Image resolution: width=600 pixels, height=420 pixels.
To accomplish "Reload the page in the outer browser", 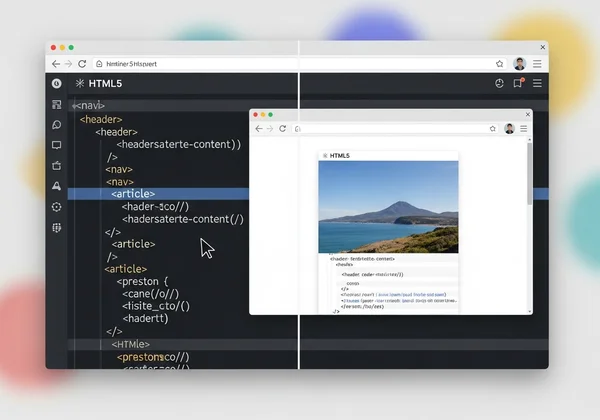I will [x=82, y=64].
